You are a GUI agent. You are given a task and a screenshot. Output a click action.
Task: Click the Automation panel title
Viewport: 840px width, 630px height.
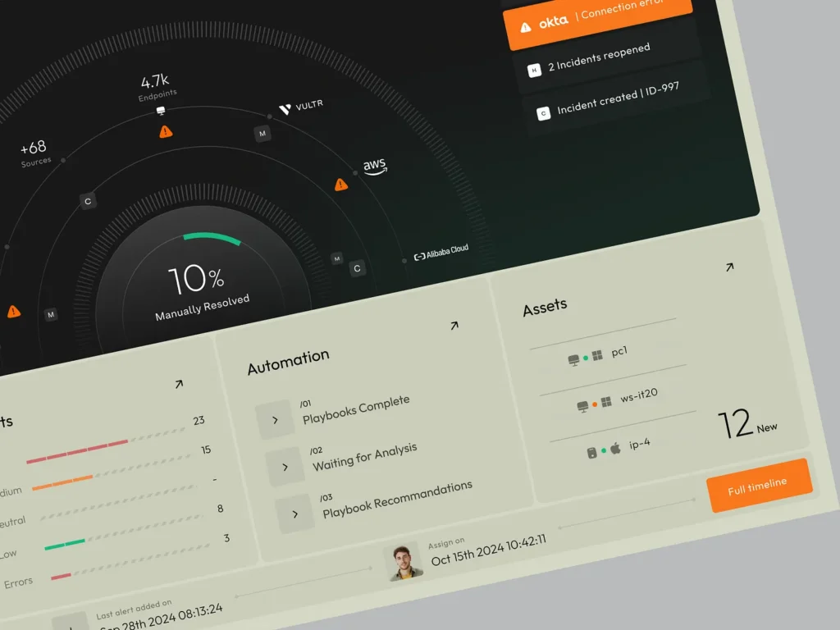tap(288, 362)
